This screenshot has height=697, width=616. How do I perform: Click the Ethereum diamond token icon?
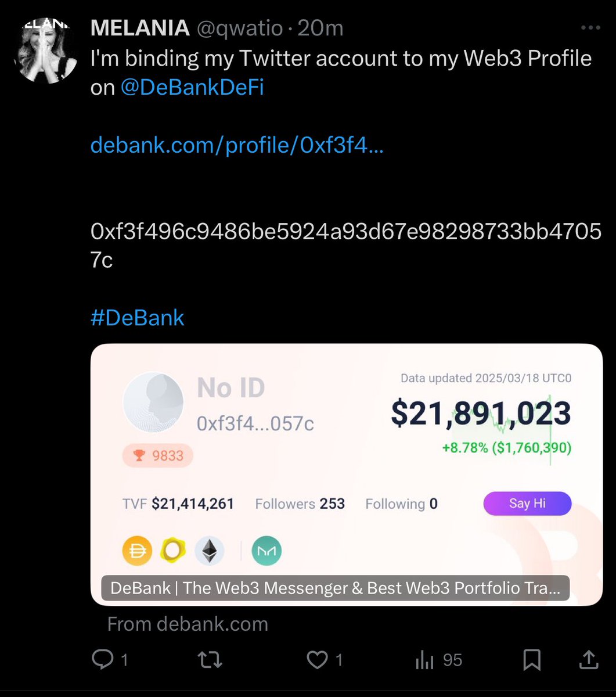[x=209, y=551]
